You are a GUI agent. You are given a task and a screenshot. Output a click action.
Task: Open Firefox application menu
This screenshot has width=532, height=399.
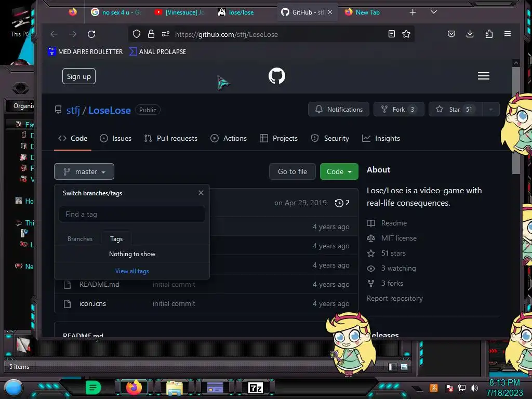pos(508,34)
